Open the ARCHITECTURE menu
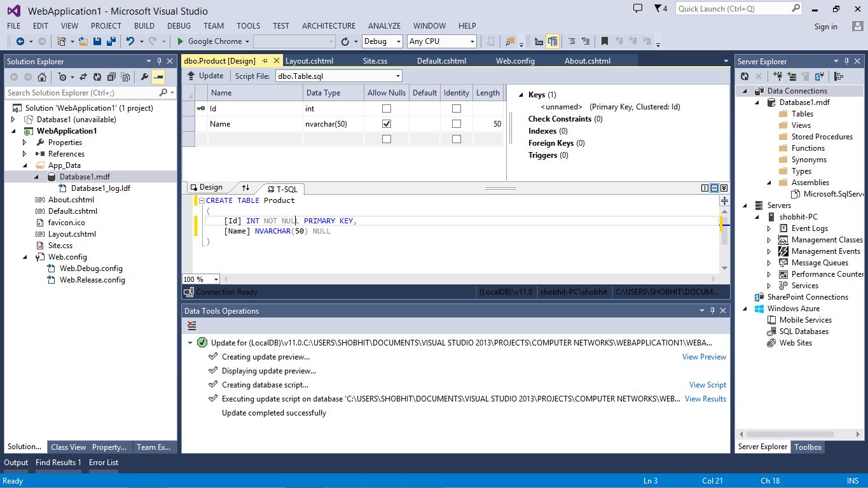 [328, 25]
